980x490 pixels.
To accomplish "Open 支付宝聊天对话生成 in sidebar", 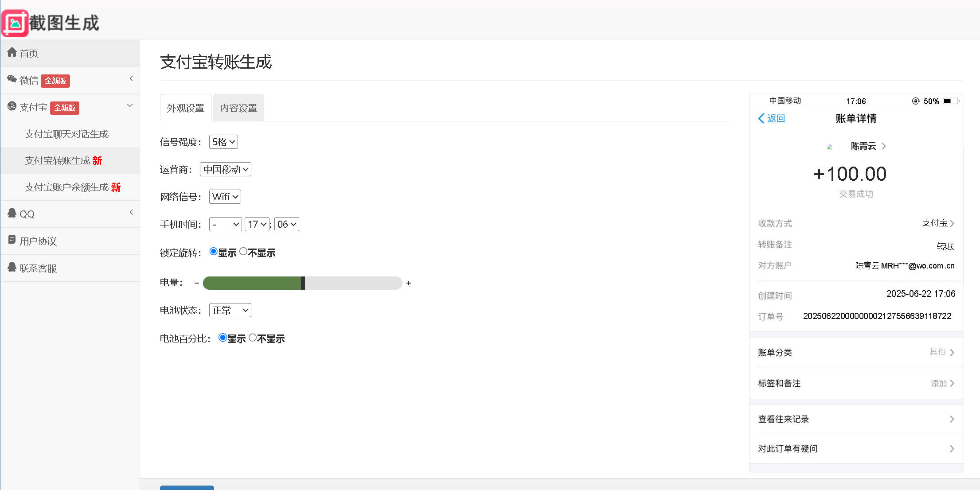I will [67, 134].
